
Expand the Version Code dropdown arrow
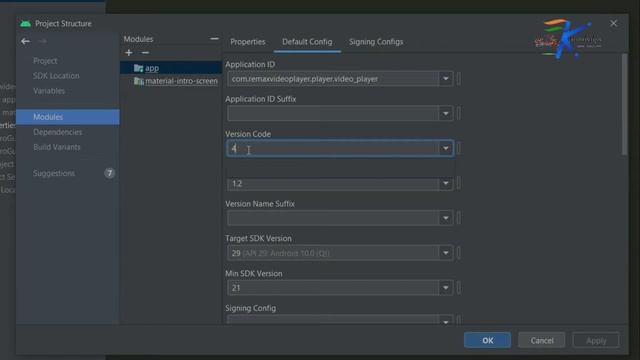pos(446,148)
